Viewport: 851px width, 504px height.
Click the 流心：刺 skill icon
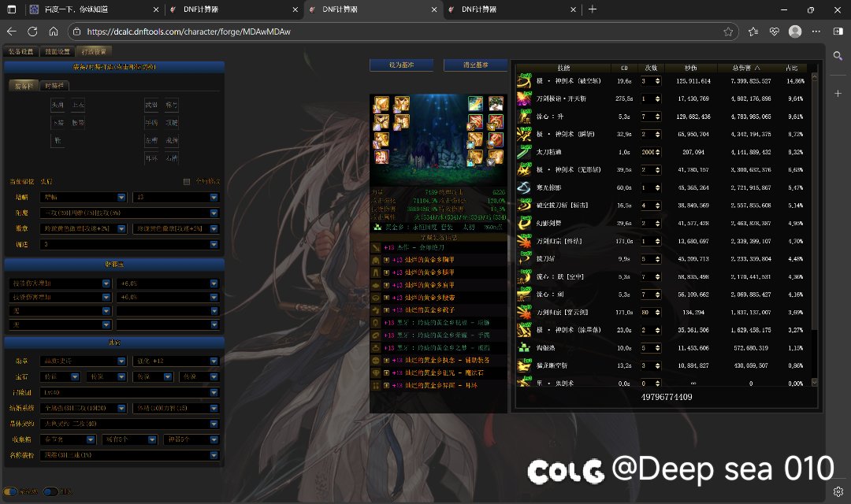(524, 295)
